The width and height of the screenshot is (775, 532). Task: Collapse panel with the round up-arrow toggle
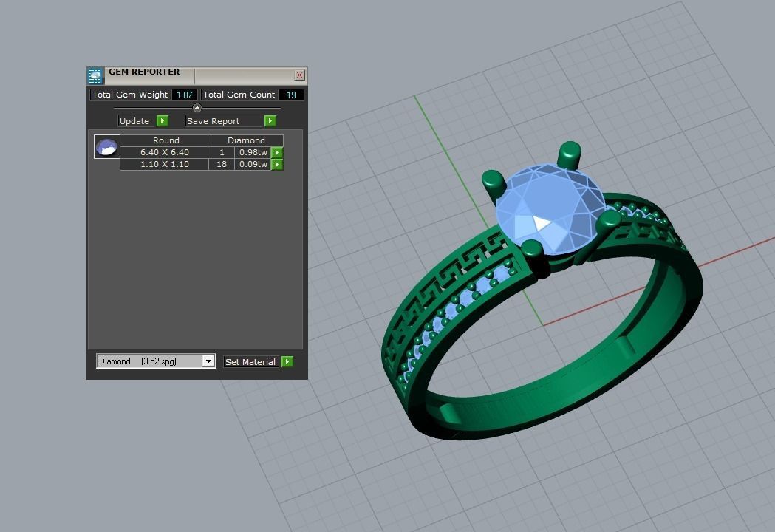(197, 107)
